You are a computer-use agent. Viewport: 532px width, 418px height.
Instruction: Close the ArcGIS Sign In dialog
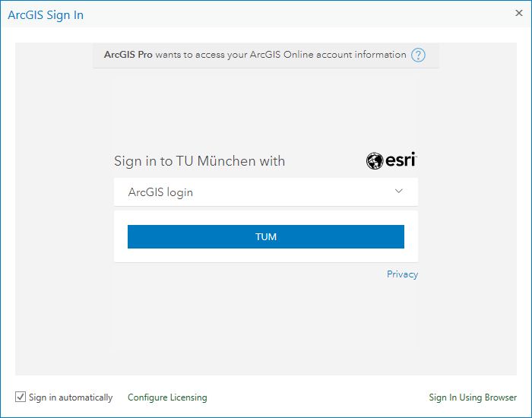pos(519,13)
